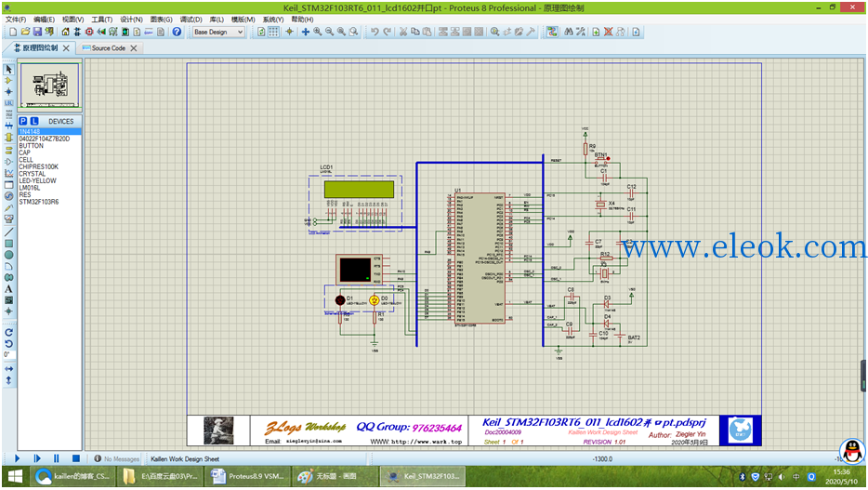Open the Base Design variant dropdown

pyautogui.click(x=218, y=33)
